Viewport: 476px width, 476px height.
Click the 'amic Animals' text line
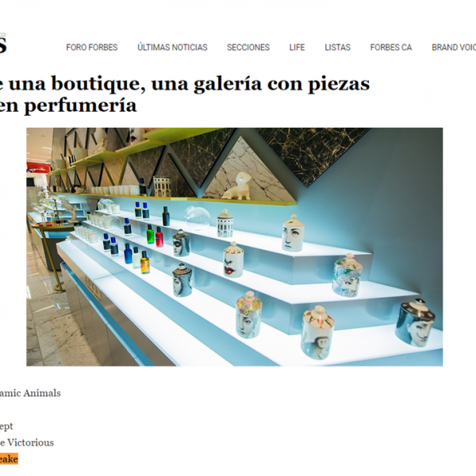30,393
